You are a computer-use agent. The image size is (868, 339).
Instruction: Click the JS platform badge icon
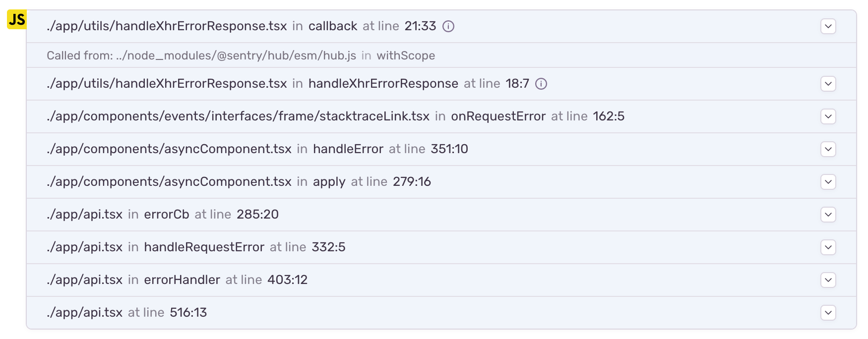[x=16, y=20]
